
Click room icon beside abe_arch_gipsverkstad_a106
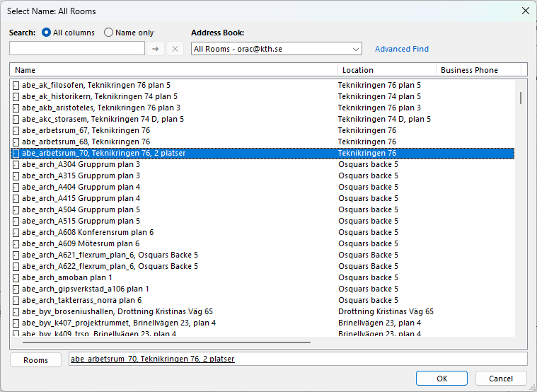[16, 289]
